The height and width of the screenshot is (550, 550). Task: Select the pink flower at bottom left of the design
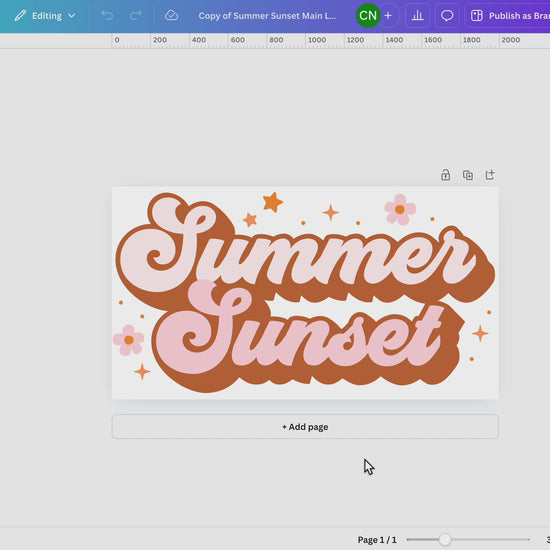tap(128, 340)
